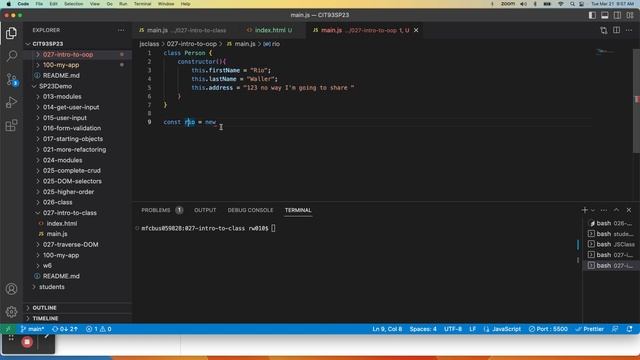Click the jsclass breadcrumb segment

pyautogui.click(x=149, y=44)
